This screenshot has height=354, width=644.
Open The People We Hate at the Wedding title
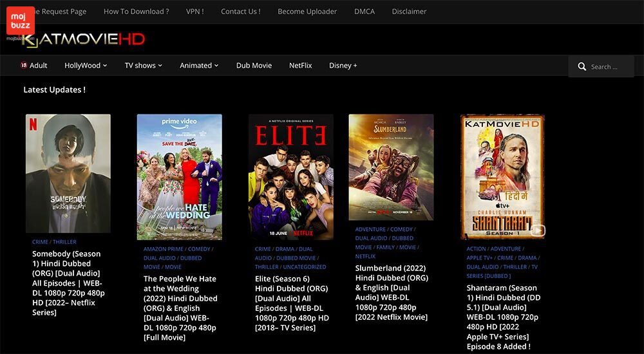(x=180, y=308)
